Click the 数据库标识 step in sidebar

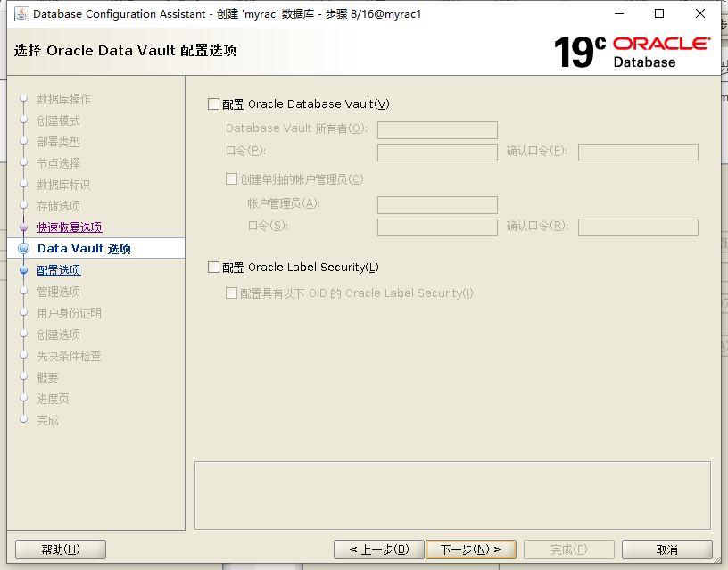point(63,185)
